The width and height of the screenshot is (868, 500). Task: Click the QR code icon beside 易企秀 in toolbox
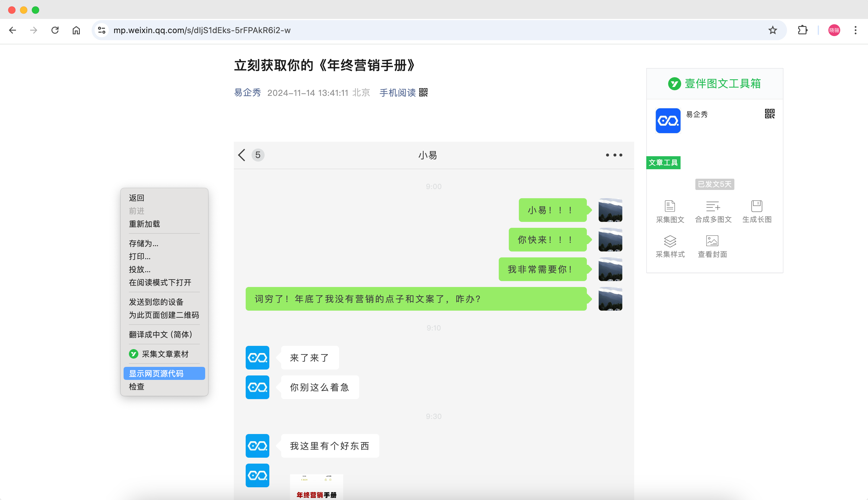770,114
